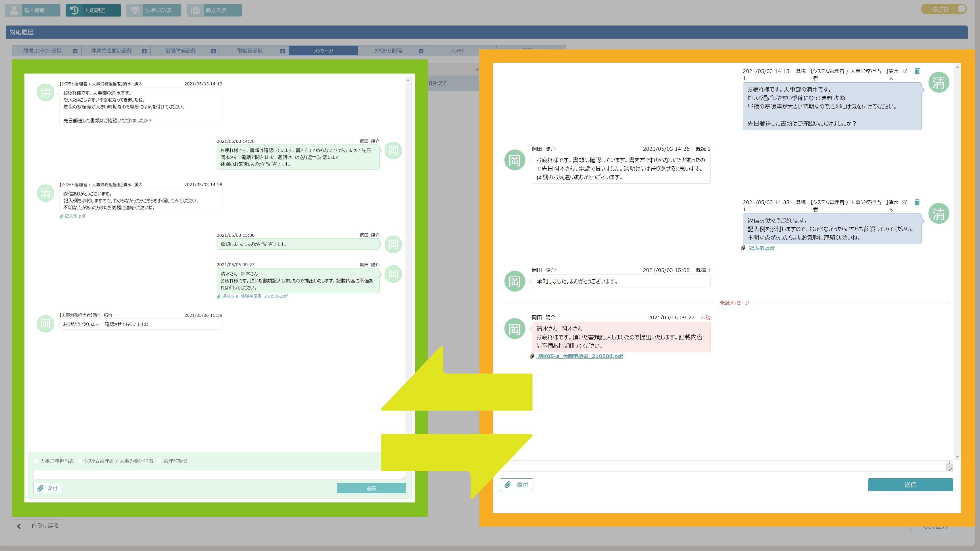Click 清 avatar of 14:38 message in orange-framed panel
The width and height of the screenshot is (980, 551).
pos(939,213)
